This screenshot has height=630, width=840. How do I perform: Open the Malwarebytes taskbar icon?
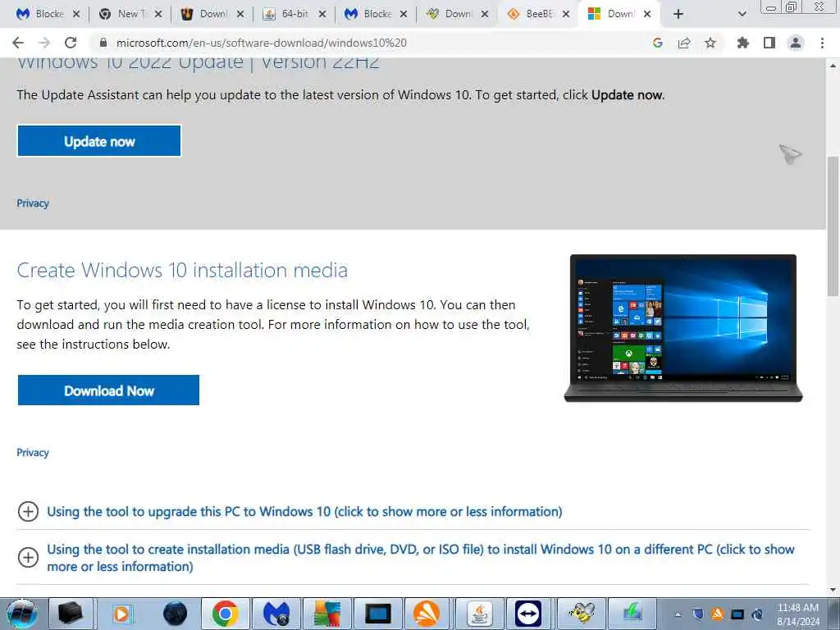(x=276, y=614)
